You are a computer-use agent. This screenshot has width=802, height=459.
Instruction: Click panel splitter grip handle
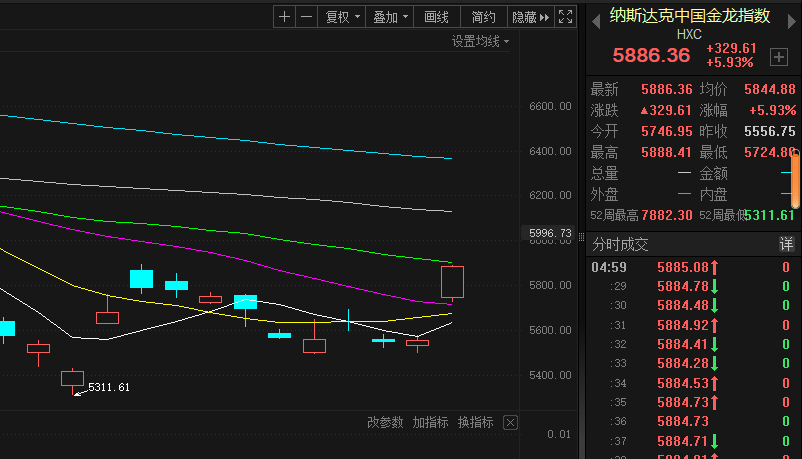(x=582, y=237)
